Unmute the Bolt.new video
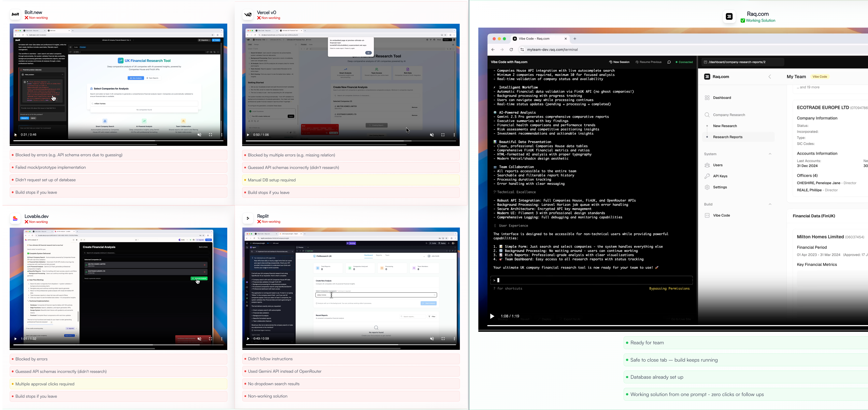Screen dimensions: 868x410 click(199, 135)
